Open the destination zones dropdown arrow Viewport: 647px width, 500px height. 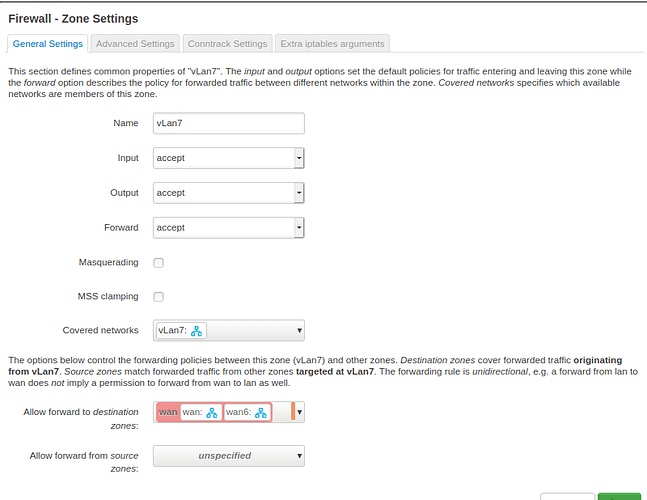pyautogui.click(x=299, y=412)
